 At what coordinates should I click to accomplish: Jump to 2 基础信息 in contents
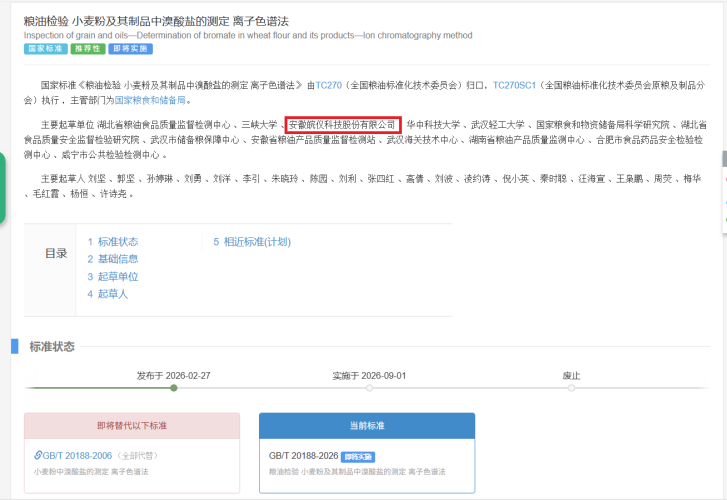113,259
